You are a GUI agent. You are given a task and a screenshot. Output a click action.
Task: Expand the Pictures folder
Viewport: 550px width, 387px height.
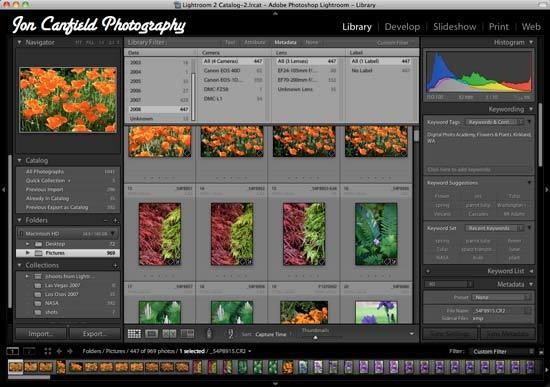tap(28, 253)
